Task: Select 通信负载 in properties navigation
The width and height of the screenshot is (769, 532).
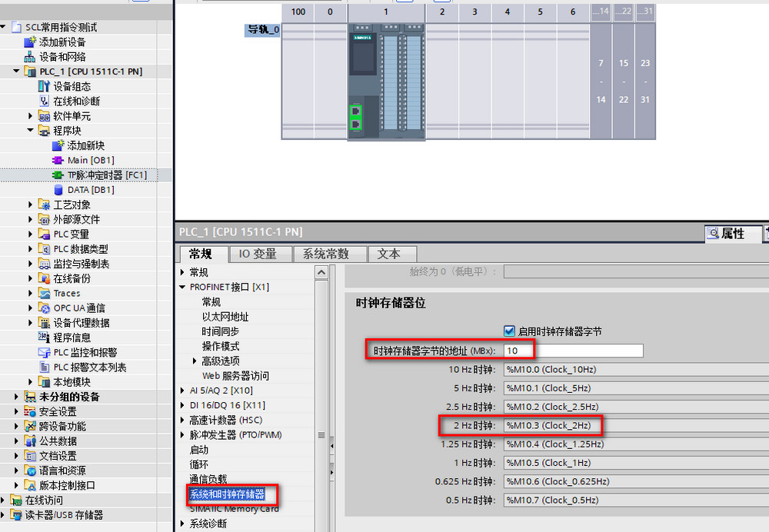Action: (x=208, y=479)
